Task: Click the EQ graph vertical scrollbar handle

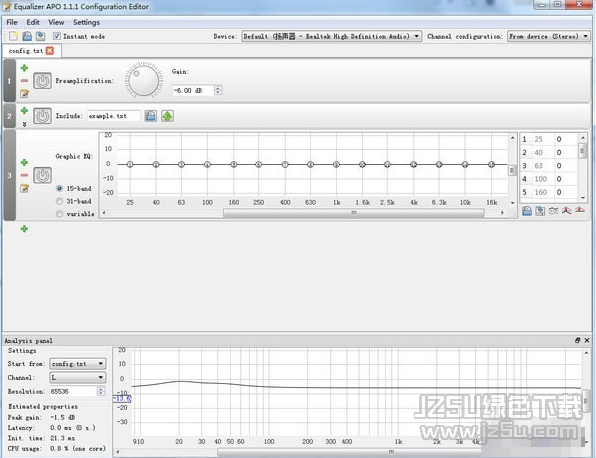Action: tap(512, 170)
